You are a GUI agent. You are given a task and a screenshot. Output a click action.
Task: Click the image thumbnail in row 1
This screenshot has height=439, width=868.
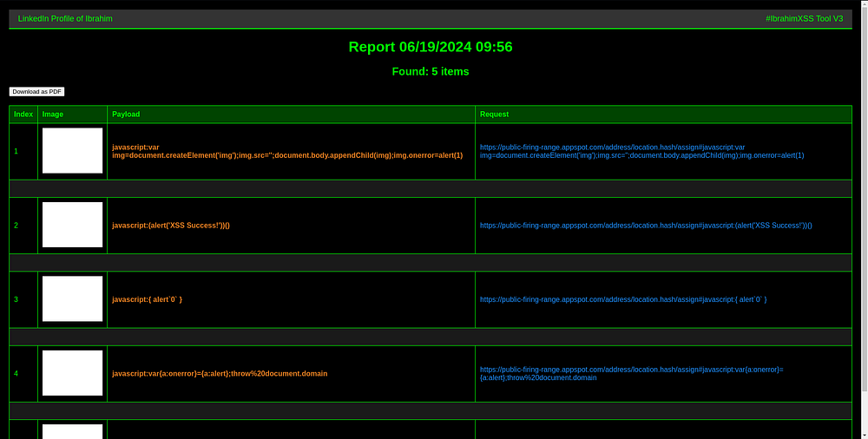73,151
